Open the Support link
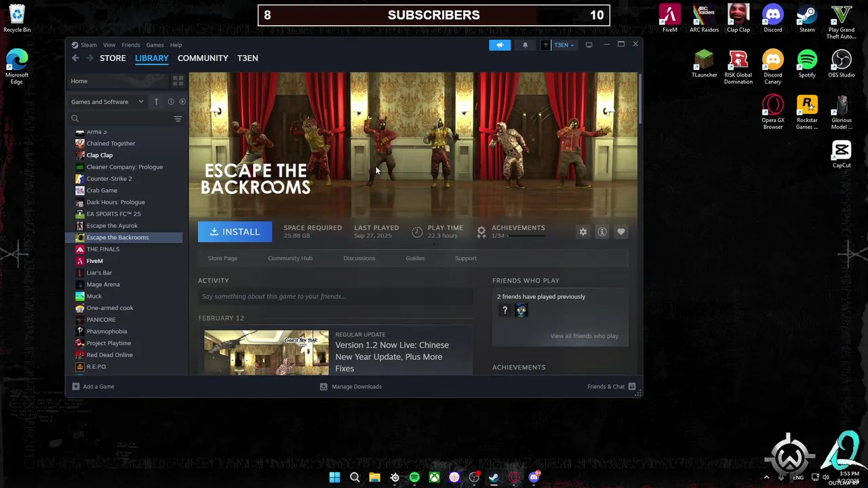The image size is (868, 488). 466,258
